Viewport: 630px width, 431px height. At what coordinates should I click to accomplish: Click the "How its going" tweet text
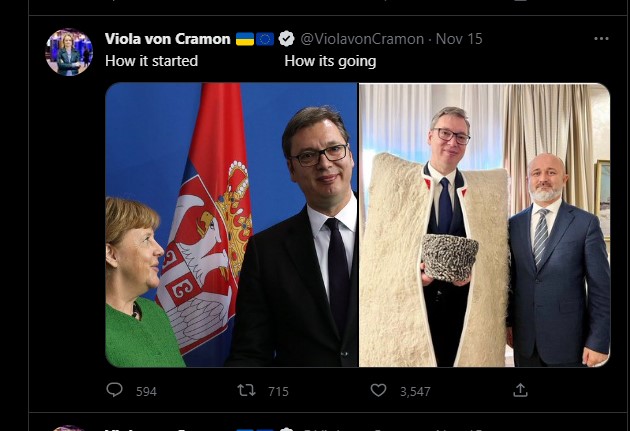pos(330,61)
